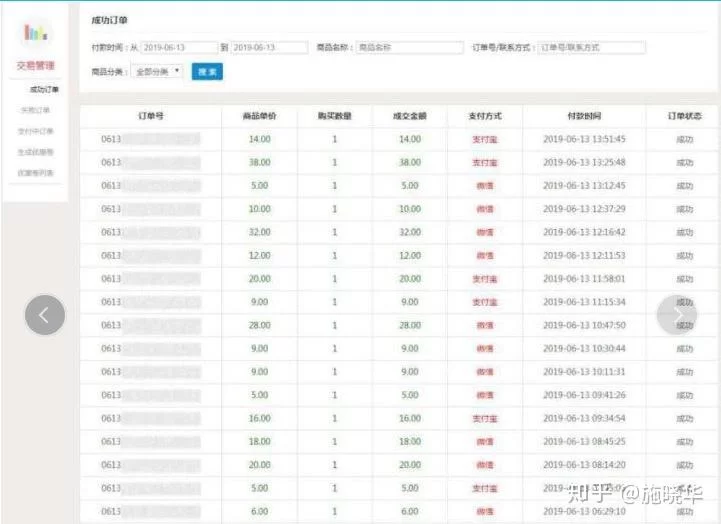Viewport: 721px width, 524px height.
Task: Click the 商品名称 input field
Action: click(409, 47)
